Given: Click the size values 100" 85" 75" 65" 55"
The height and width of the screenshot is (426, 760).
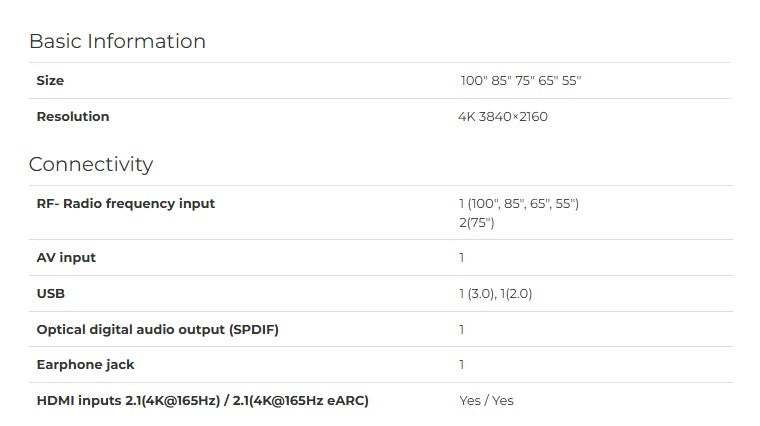Looking at the screenshot, I should pos(521,80).
